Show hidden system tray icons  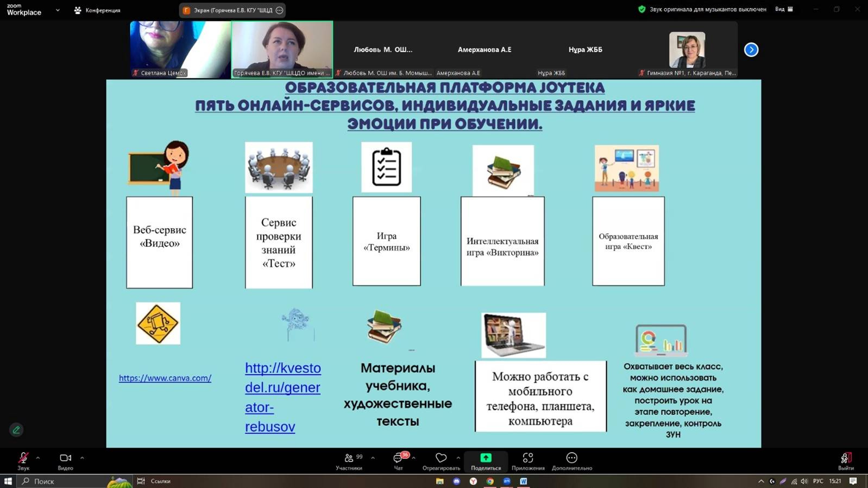tap(761, 481)
